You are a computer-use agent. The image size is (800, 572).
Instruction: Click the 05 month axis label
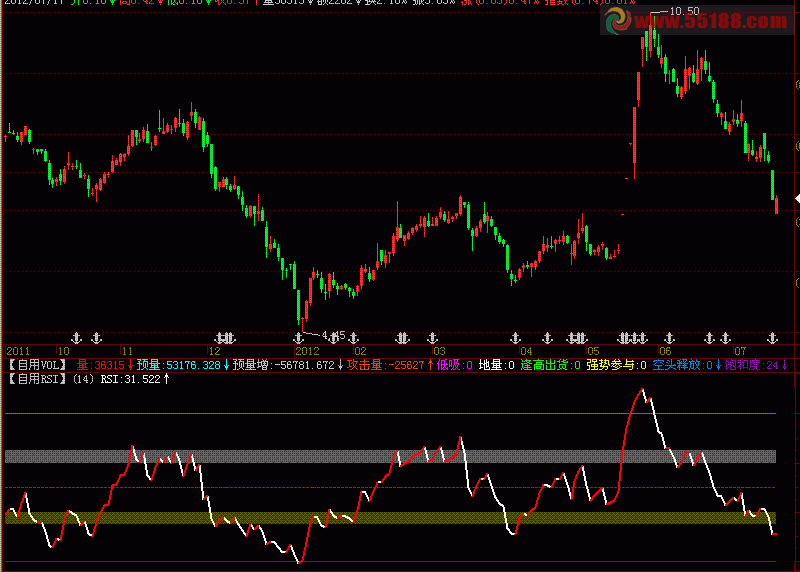(593, 351)
